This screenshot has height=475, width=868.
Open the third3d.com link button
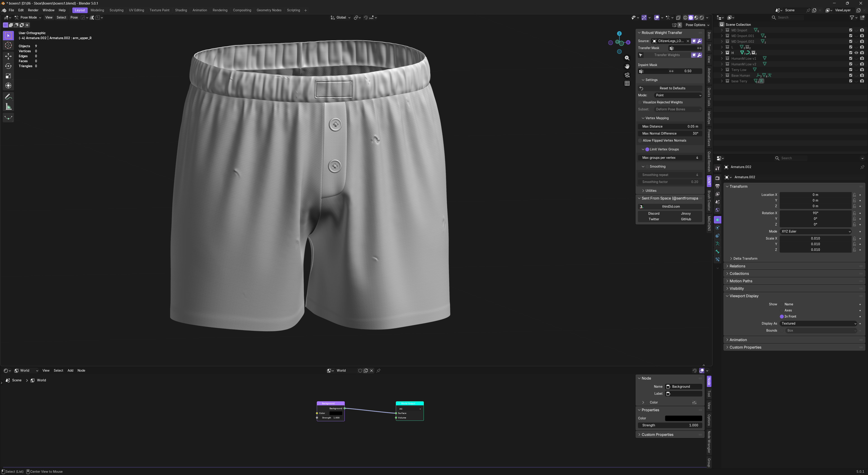pyautogui.click(x=670, y=207)
